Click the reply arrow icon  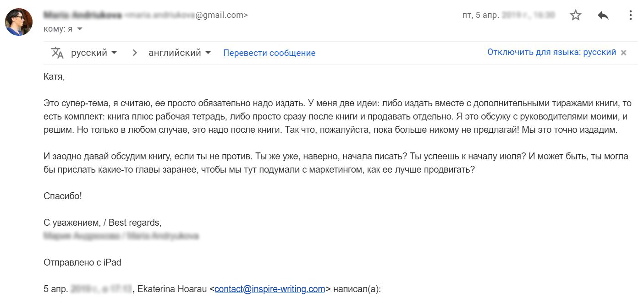tap(603, 15)
